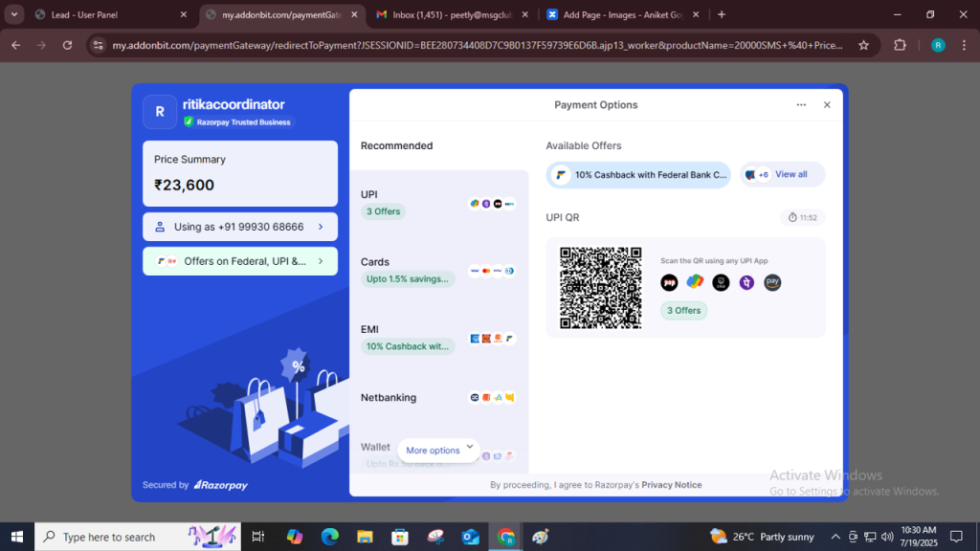Open the tab search dropdown in Chrome
Viewport: 980px width, 551px height.
point(13,14)
